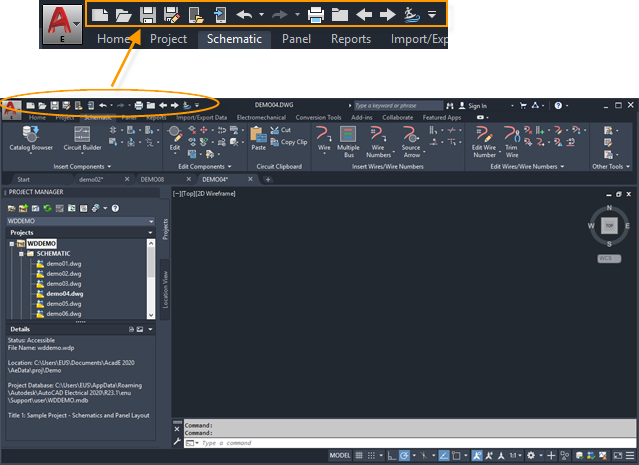Toggle isometric drafting in status bar
The width and height of the screenshot is (639, 465).
tap(424, 455)
